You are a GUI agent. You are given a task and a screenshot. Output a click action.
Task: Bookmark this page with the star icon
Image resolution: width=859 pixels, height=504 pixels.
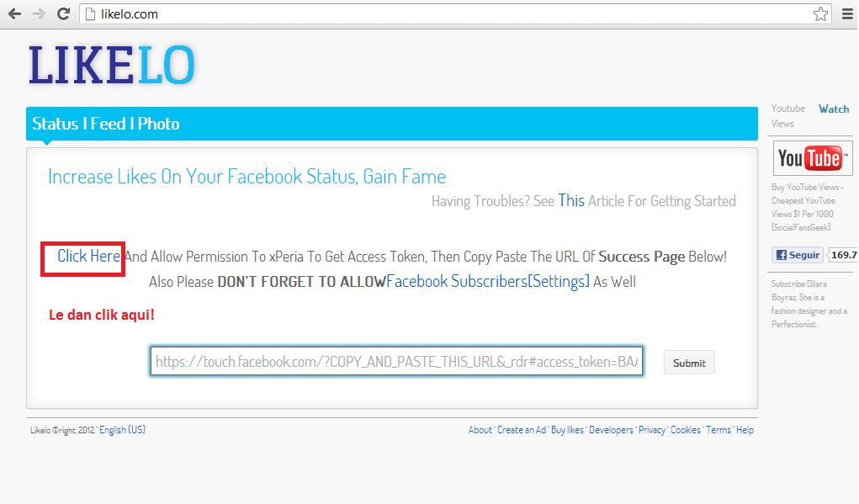click(x=820, y=13)
